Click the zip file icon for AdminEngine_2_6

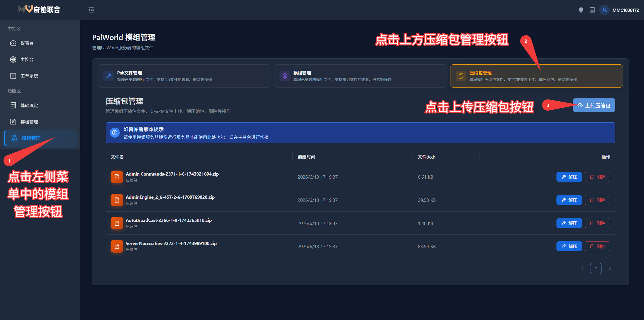117,200
